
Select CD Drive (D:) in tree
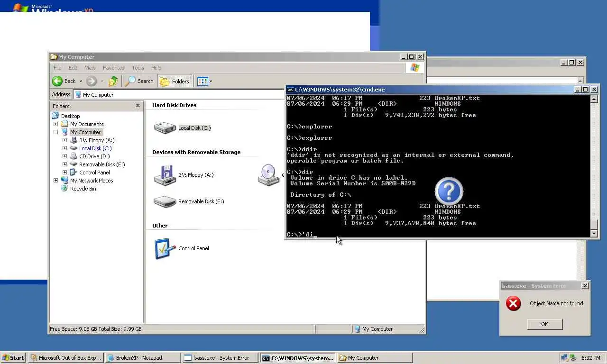(x=94, y=156)
